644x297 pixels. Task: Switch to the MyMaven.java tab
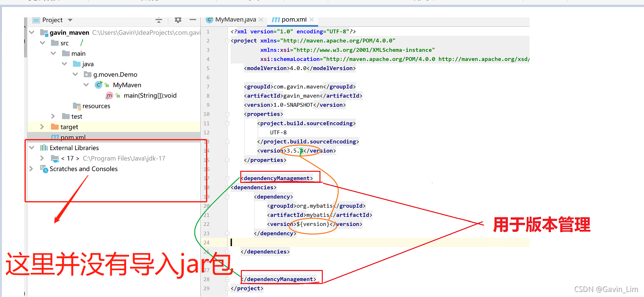click(235, 19)
